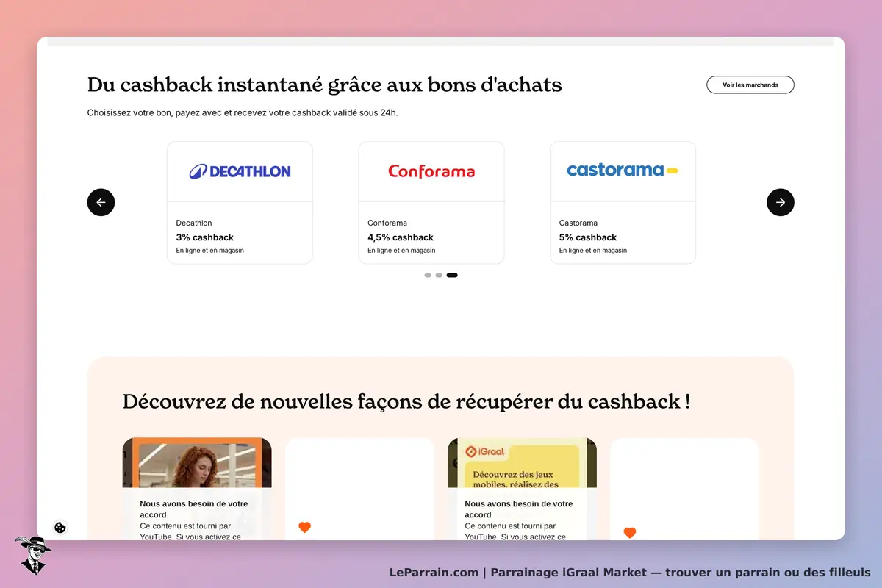Click Decathlon 'En ligne et en magasin' text

(x=209, y=251)
